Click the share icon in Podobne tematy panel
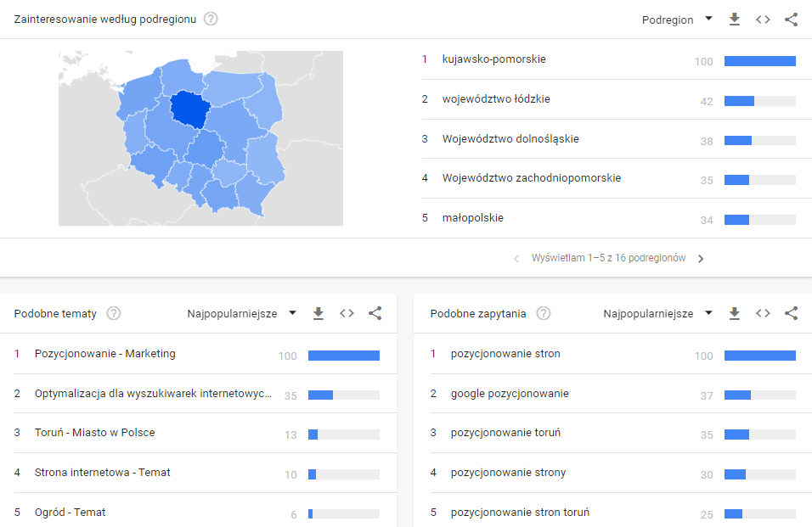This screenshot has height=527, width=812. coord(375,312)
